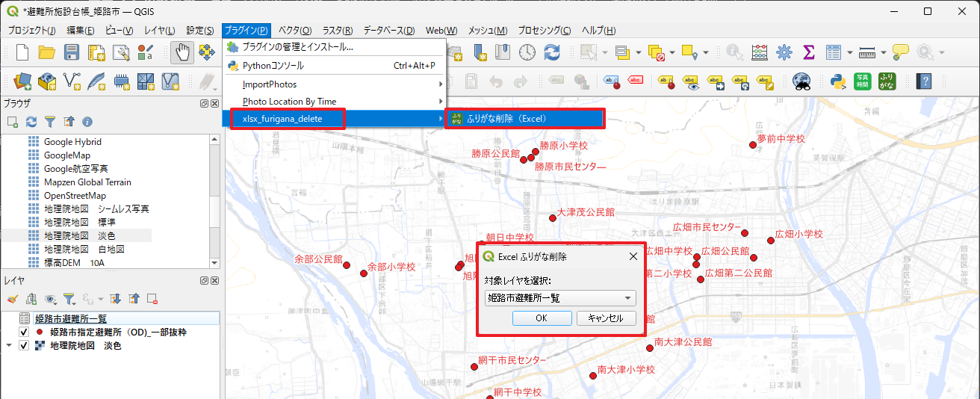
Task: Open the 対象レイヤを選択 layer combo box
Action: (560, 298)
